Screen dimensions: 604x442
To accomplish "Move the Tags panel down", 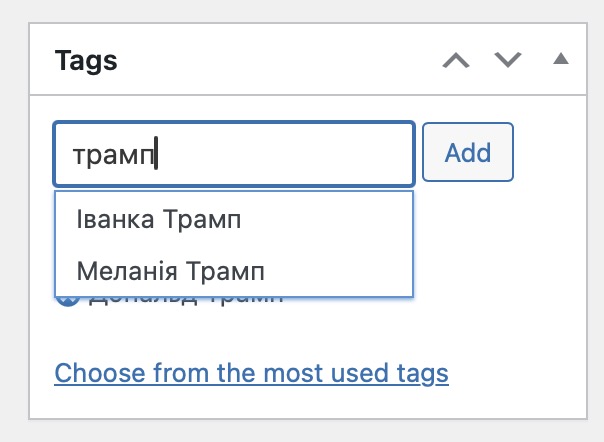I will pos(508,60).
